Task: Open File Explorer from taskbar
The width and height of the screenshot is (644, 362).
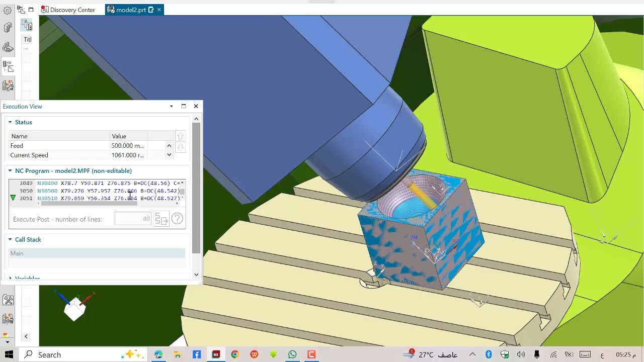Action: pyautogui.click(x=178, y=354)
